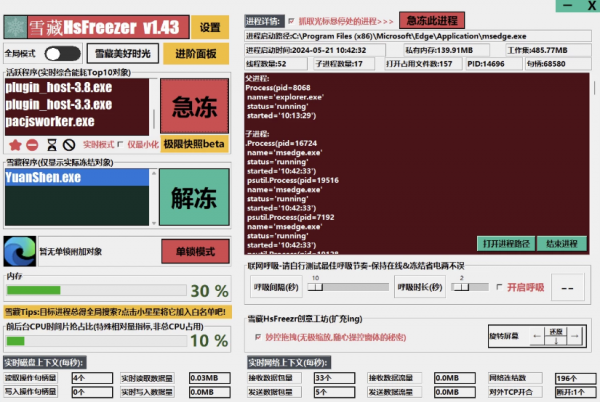The width and height of the screenshot is (600, 402).
Task: Click the active programs list scrollbar
Action: [x=154, y=119]
